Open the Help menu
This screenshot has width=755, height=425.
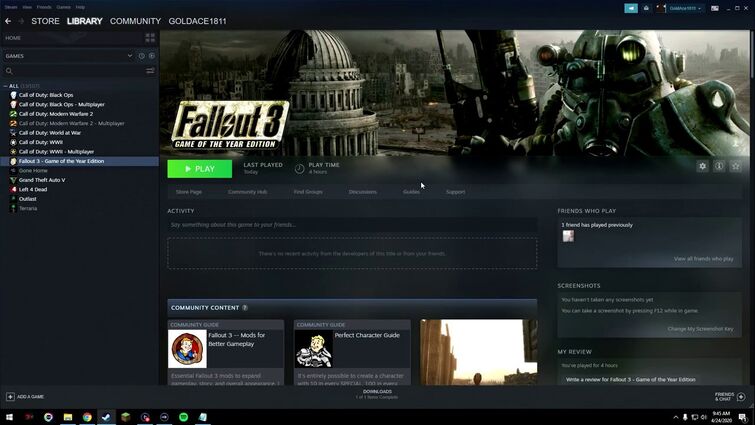click(x=80, y=7)
